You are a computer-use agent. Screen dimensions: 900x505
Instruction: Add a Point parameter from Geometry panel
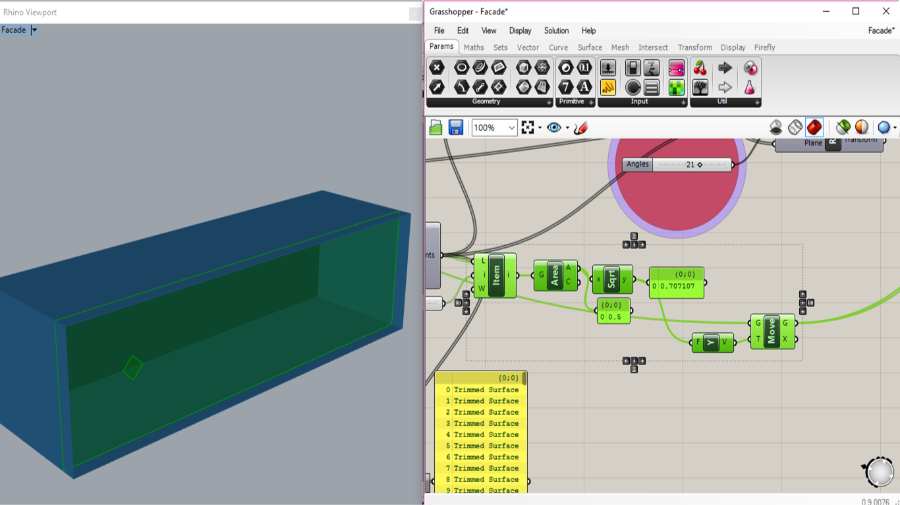(x=437, y=68)
